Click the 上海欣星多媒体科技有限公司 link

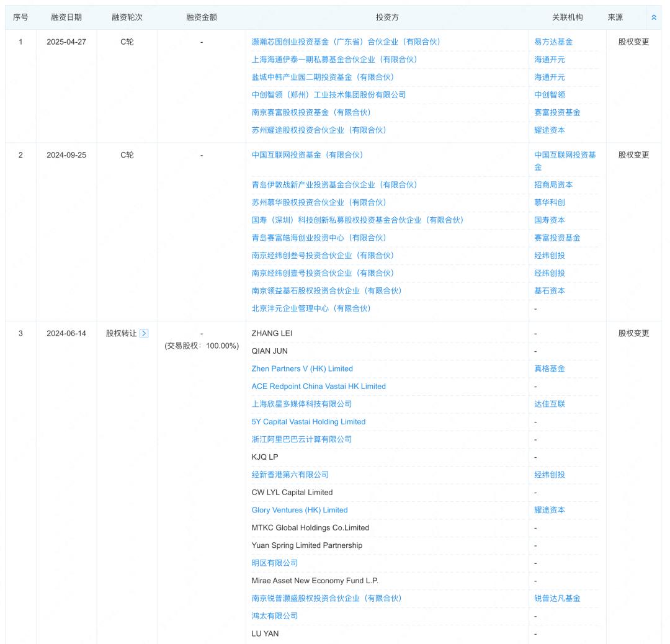click(x=301, y=404)
